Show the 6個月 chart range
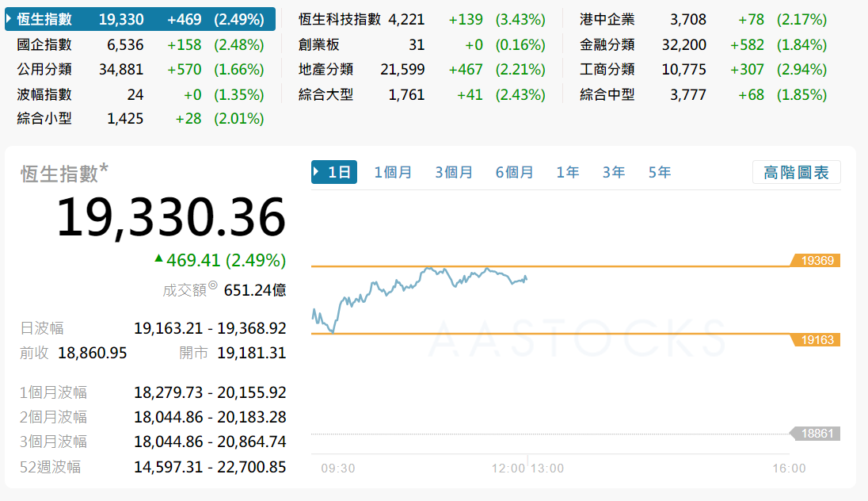Viewport: 868px width, 501px height. tap(515, 172)
